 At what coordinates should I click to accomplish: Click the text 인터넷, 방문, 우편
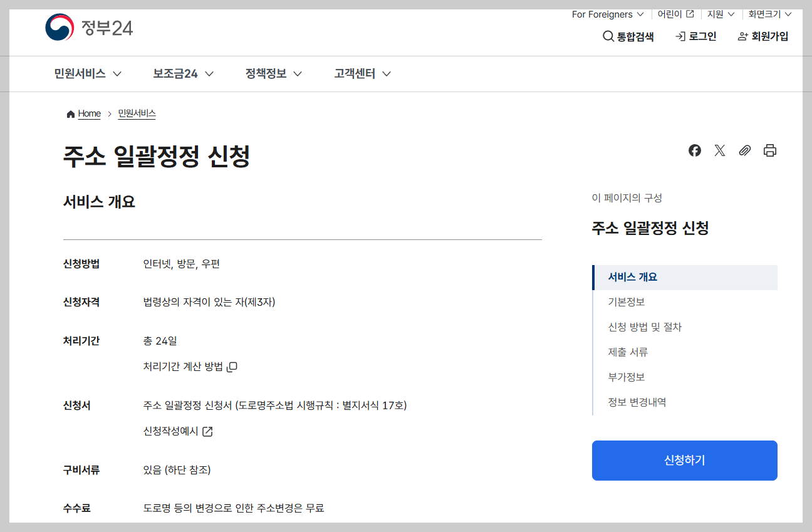[x=182, y=264]
